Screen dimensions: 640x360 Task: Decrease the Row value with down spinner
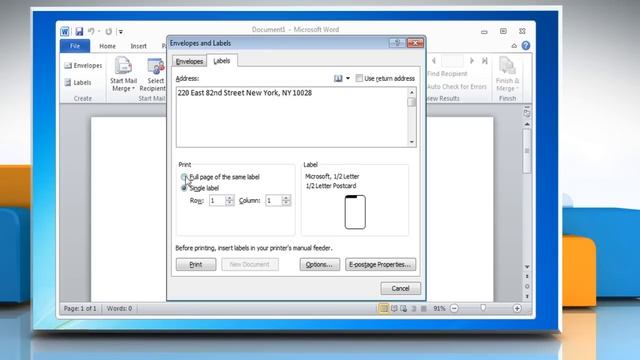coord(229,203)
